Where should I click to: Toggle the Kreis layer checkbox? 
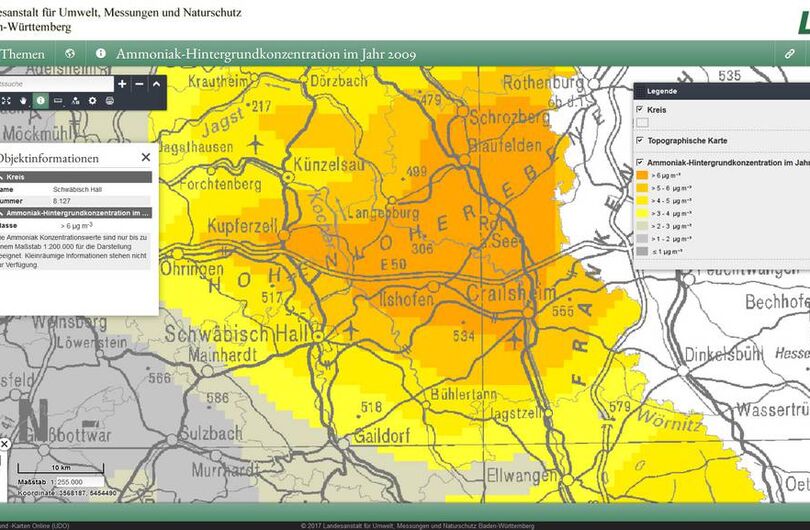tap(640, 110)
